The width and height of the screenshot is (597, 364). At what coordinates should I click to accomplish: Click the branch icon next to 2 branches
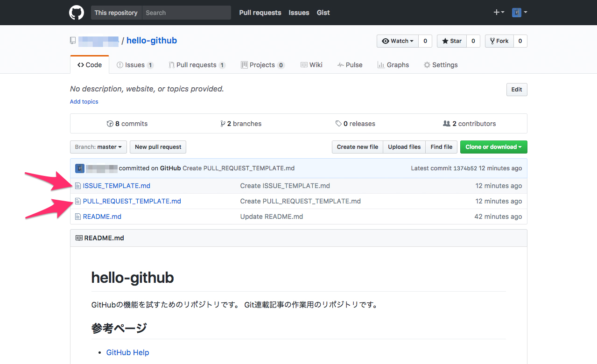click(223, 123)
